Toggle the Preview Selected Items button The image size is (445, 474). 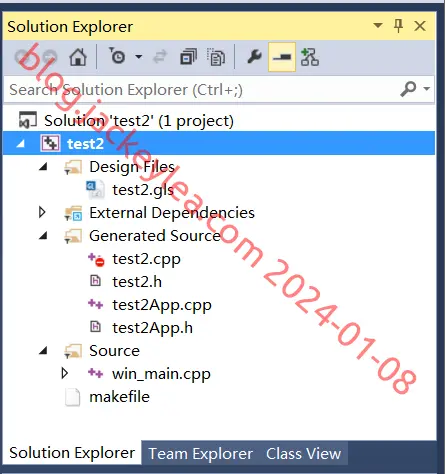[x=282, y=57]
